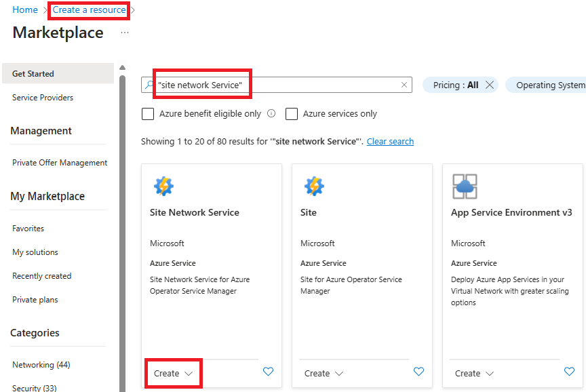Navigate to Create a resource breadcrumb
586x392 pixels.
(88, 9)
